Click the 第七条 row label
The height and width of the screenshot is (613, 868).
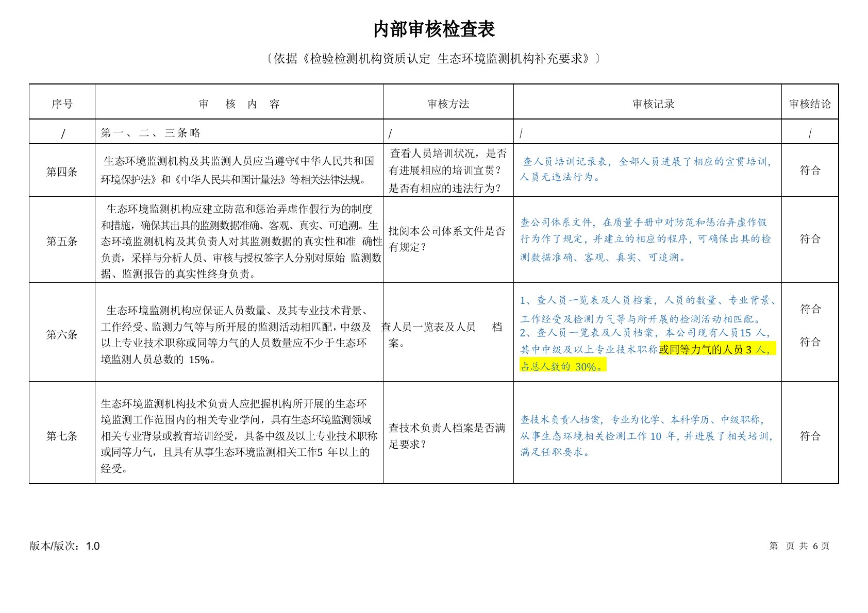tap(62, 436)
